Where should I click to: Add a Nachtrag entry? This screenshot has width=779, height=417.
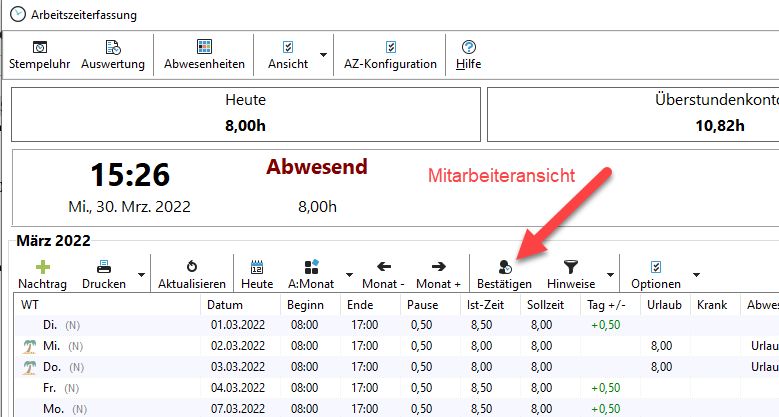[42, 274]
